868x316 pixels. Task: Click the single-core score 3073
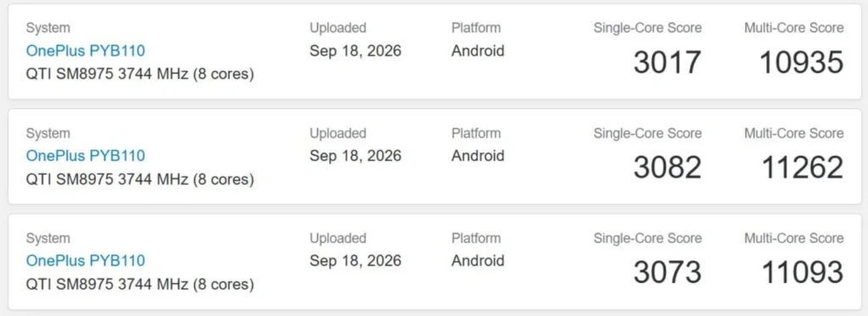point(668,272)
